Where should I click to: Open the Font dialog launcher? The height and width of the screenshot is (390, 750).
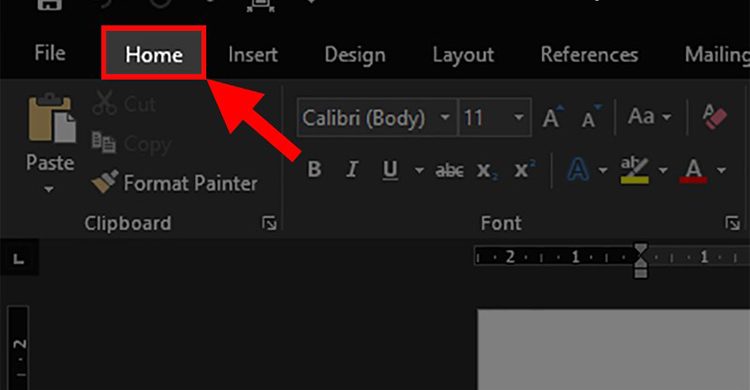732,223
